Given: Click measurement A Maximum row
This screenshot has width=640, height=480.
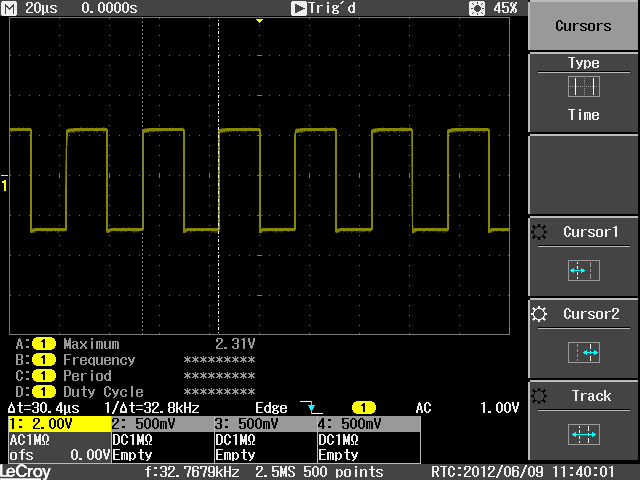Looking at the screenshot, I should click(135, 344).
